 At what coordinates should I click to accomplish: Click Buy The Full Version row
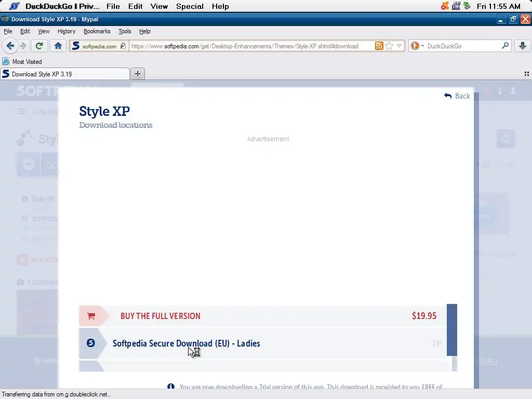262,316
